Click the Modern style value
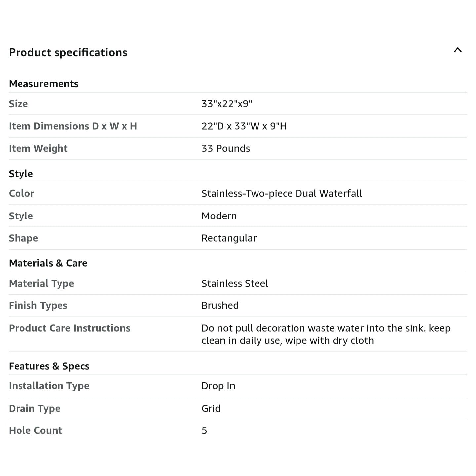476x476 pixels. [x=219, y=216]
